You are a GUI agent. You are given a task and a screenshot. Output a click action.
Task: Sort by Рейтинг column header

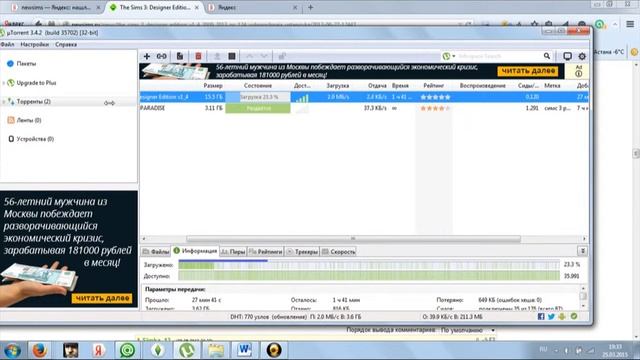(433, 86)
